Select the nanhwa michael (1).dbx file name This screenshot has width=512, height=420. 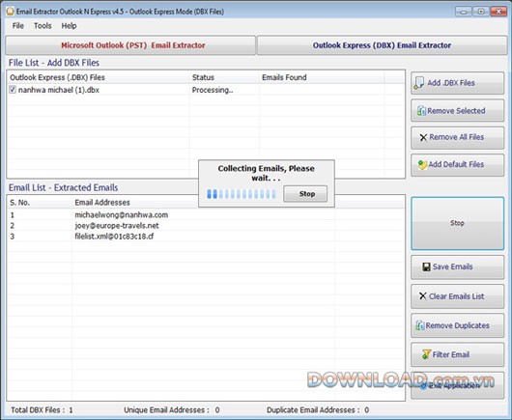(59, 90)
